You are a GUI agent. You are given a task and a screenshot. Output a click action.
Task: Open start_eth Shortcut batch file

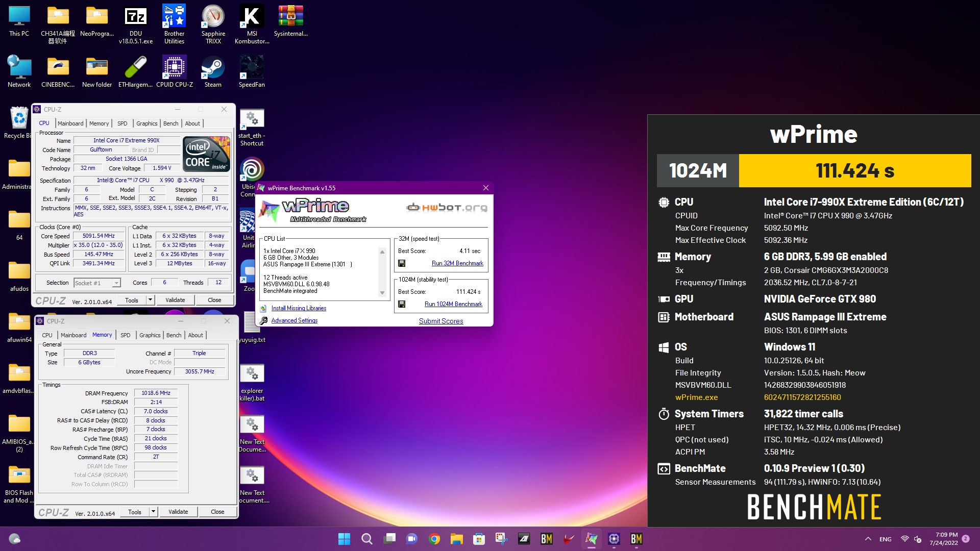click(252, 128)
